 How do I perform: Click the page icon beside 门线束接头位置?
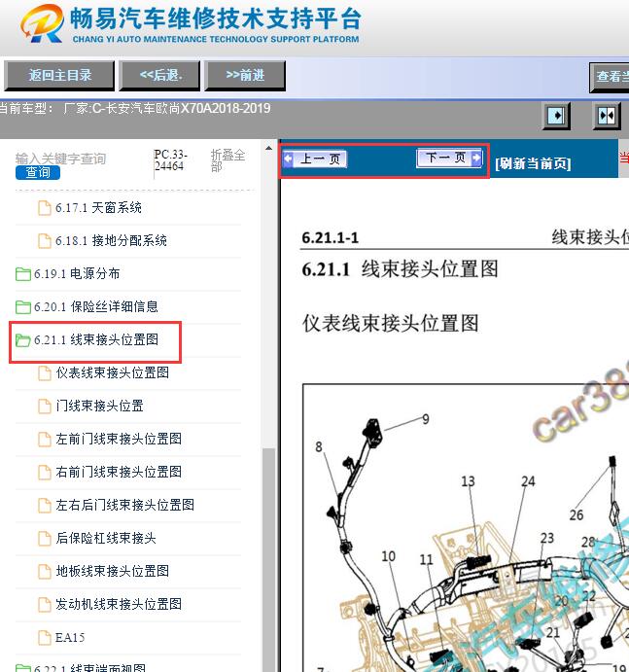(x=45, y=406)
